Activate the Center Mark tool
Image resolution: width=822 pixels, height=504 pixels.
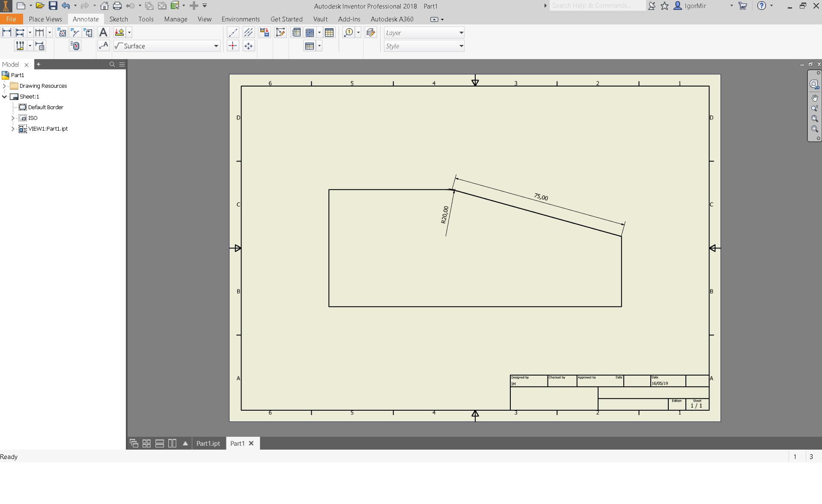tap(232, 46)
